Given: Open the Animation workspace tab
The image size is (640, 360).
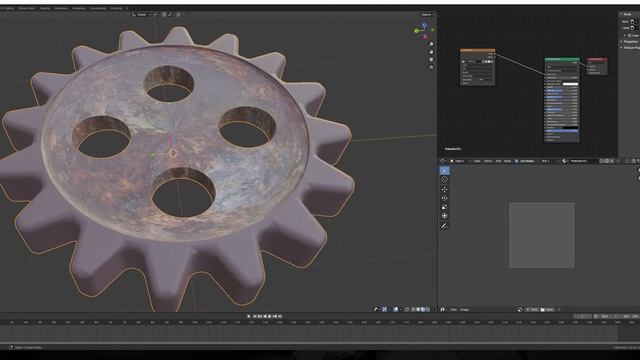Looking at the screenshot, I should 61,8.
